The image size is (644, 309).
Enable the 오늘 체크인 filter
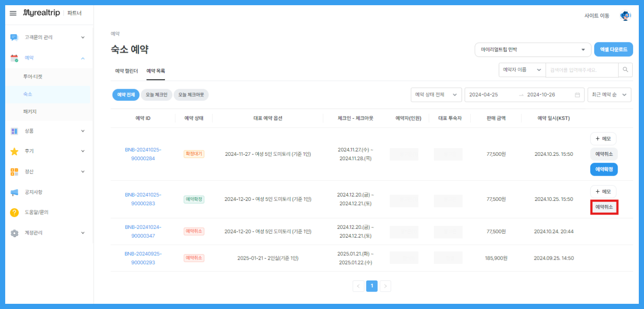[156, 94]
